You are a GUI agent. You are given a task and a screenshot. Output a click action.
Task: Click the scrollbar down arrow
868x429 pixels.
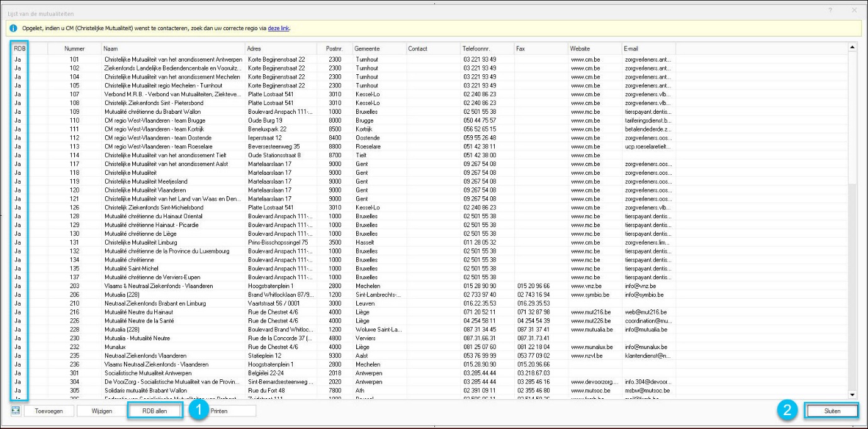(852, 394)
